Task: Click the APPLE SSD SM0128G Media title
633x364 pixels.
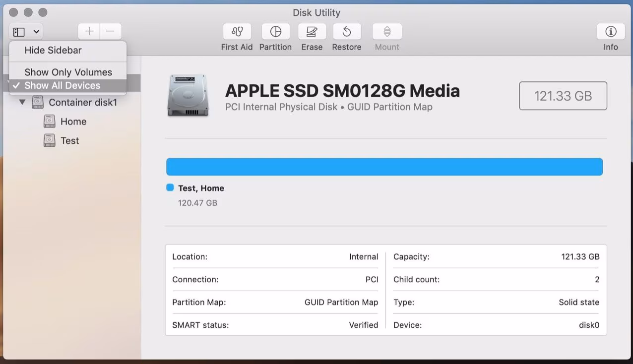Action: [x=342, y=91]
